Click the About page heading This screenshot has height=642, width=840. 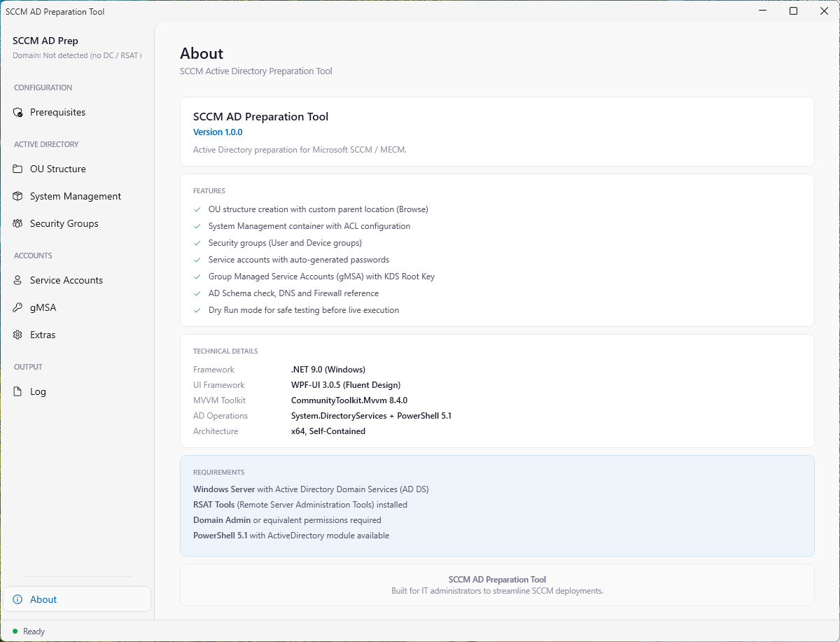point(202,54)
